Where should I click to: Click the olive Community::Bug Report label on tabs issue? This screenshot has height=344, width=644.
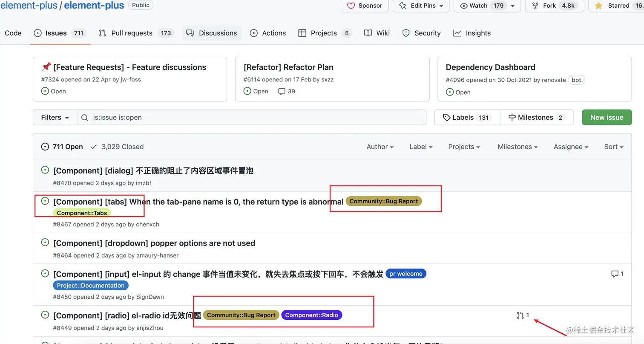384,201
